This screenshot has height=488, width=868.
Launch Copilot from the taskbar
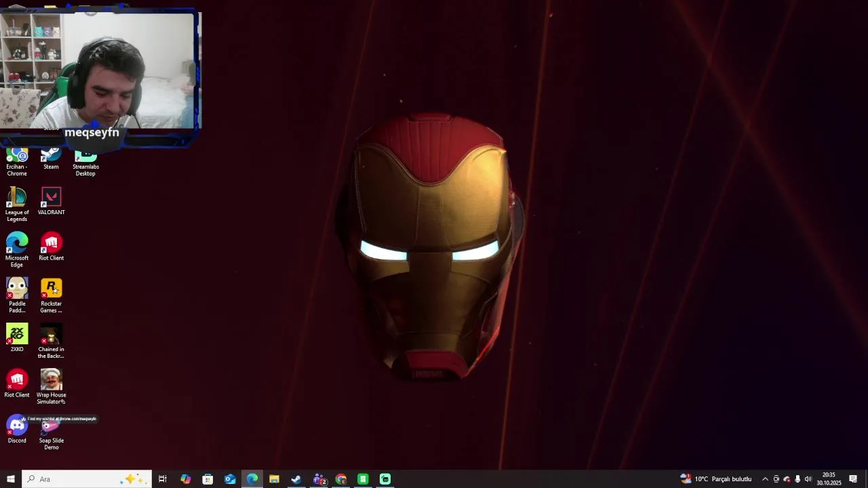[x=185, y=479]
